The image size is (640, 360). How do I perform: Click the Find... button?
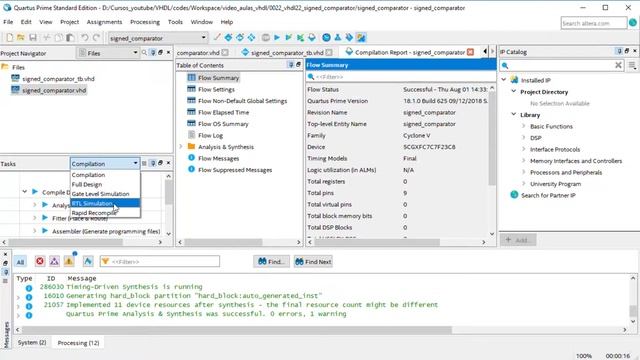click(x=271, y=262)
